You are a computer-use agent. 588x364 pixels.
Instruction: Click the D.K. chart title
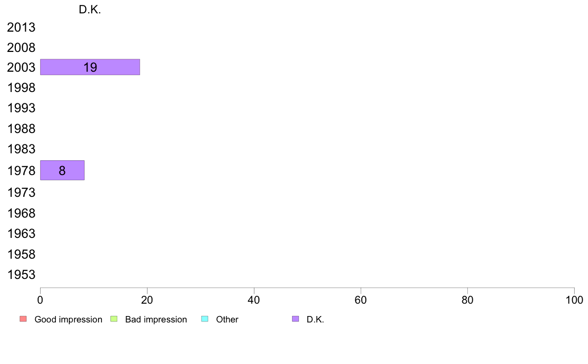(x=90, y=10)
